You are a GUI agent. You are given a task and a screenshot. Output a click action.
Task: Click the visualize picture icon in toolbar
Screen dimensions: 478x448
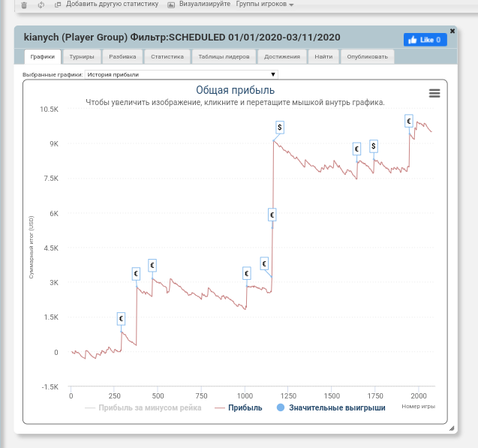click(x=171, y=5)
